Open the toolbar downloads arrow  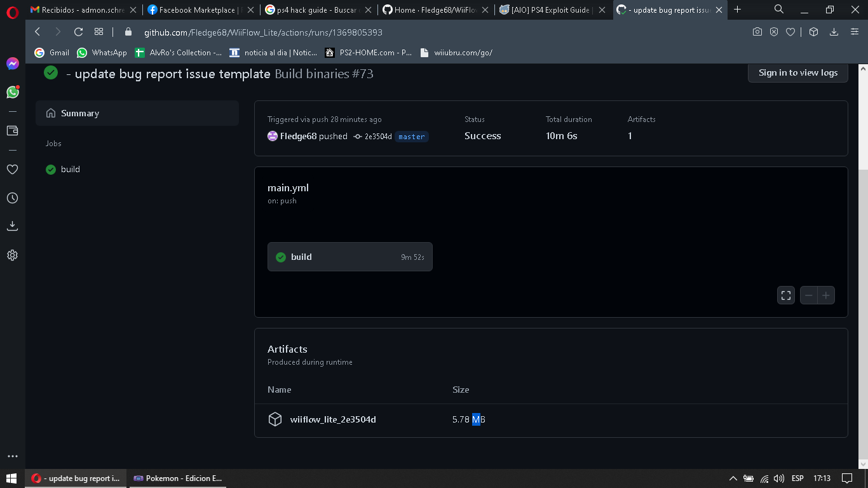coord(834,32)
